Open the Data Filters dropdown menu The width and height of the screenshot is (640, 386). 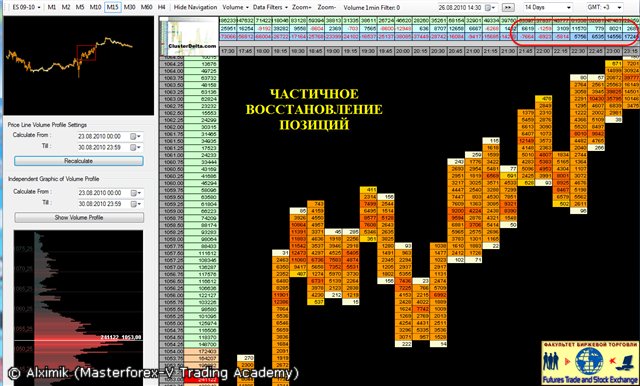(x=270, y=7)
